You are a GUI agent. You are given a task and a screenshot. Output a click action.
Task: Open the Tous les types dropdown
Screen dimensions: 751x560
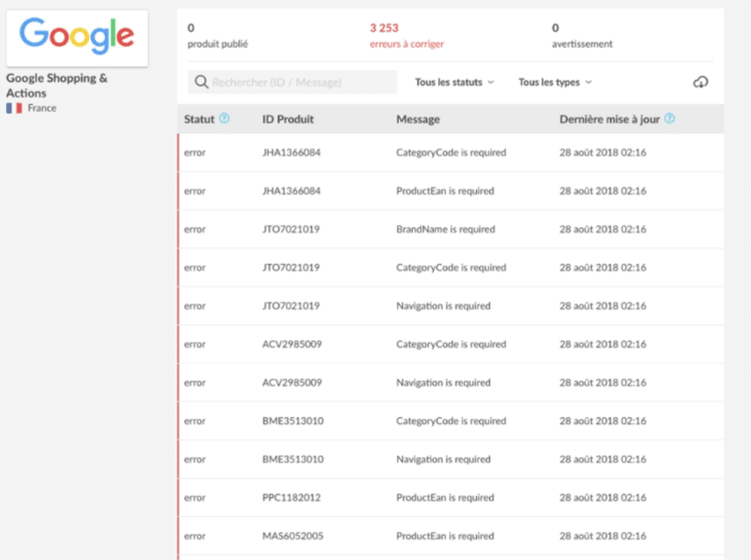point(555,82)
